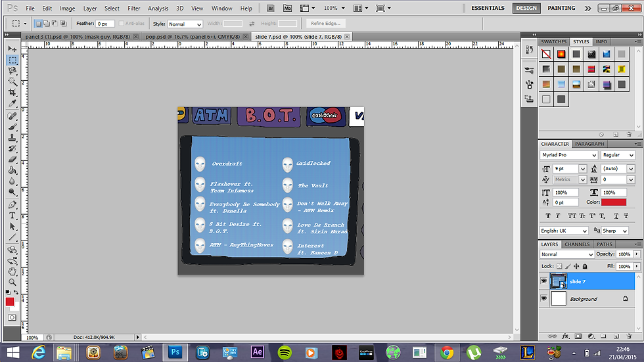The width and height of the screenshot is (644, 362).
Task: Hide the Background layer
Action: click(x=544, y=298)
